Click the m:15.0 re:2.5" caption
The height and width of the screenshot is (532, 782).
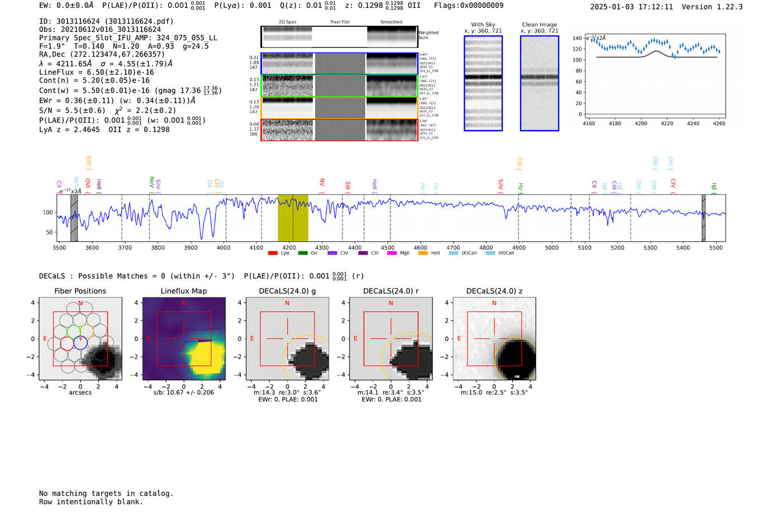494,392
